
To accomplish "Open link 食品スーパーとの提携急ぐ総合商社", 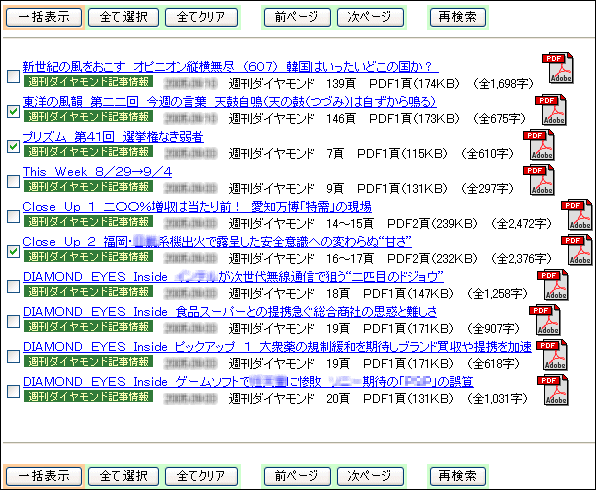I will 230,311.
